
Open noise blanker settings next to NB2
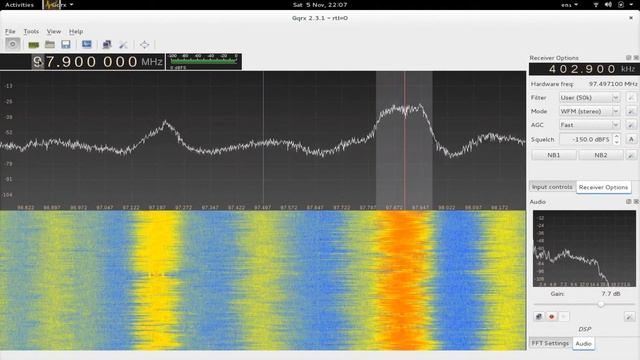631,155
